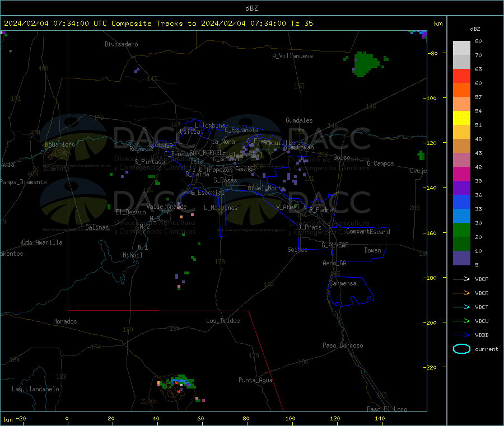The height and width of the screenshot is (426, 504).
Task: Click the timestamp header text 2024/02/04 07:34:00
Action: (46, 24)
